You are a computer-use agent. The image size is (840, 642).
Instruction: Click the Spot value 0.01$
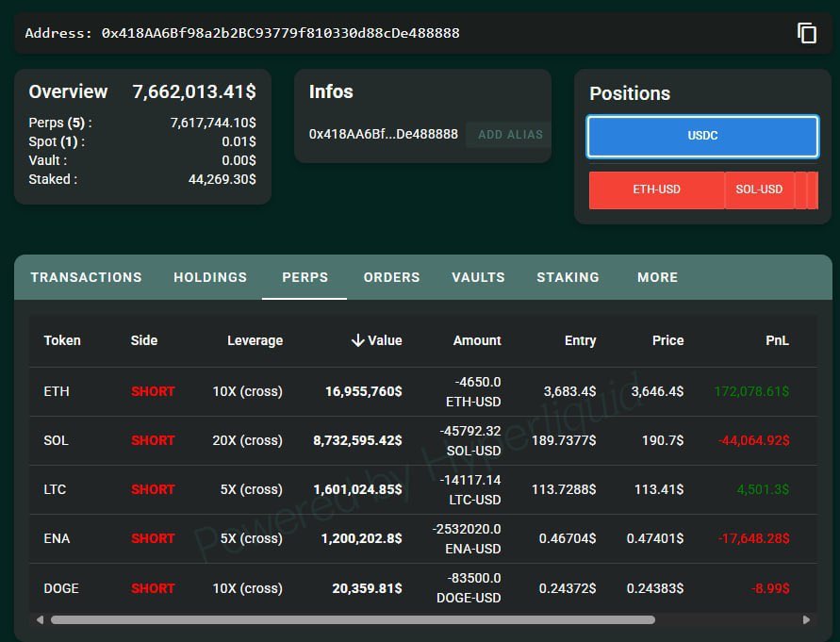point(239,141)
